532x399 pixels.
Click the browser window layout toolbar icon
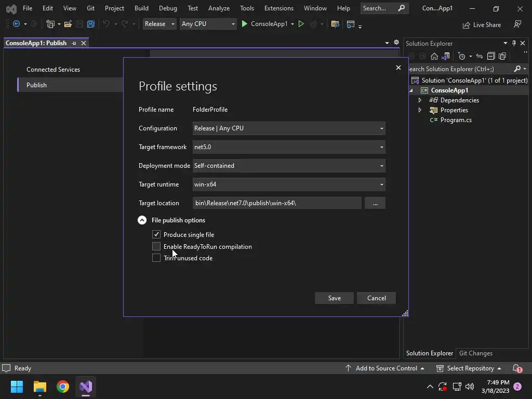click(x=351, y=24)
